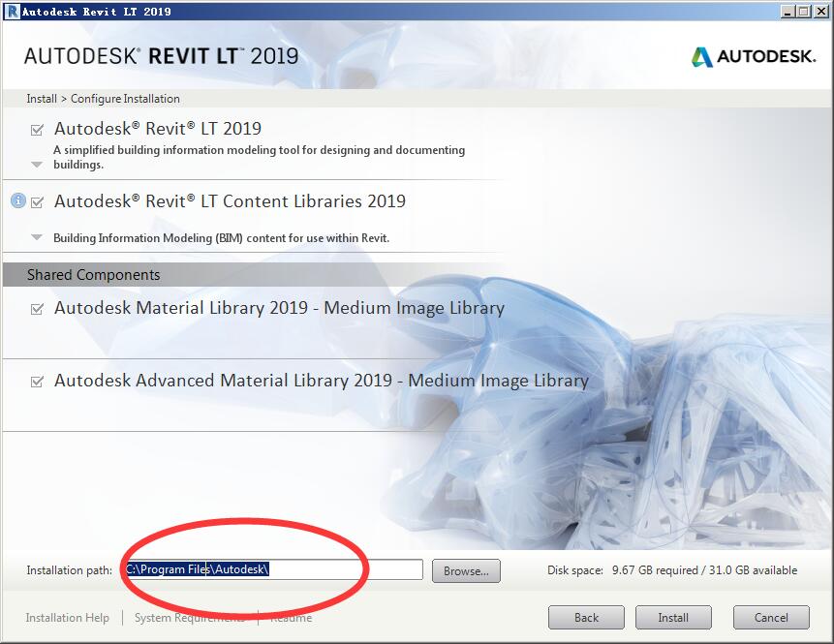Cancel the installation

point(771,618)
